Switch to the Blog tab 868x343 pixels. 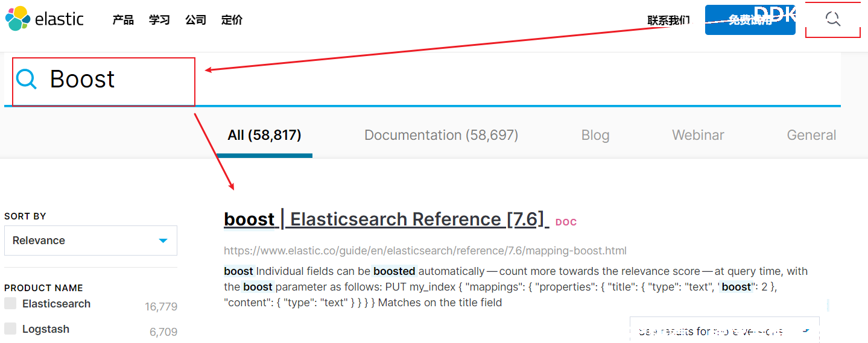pos(595,135)
